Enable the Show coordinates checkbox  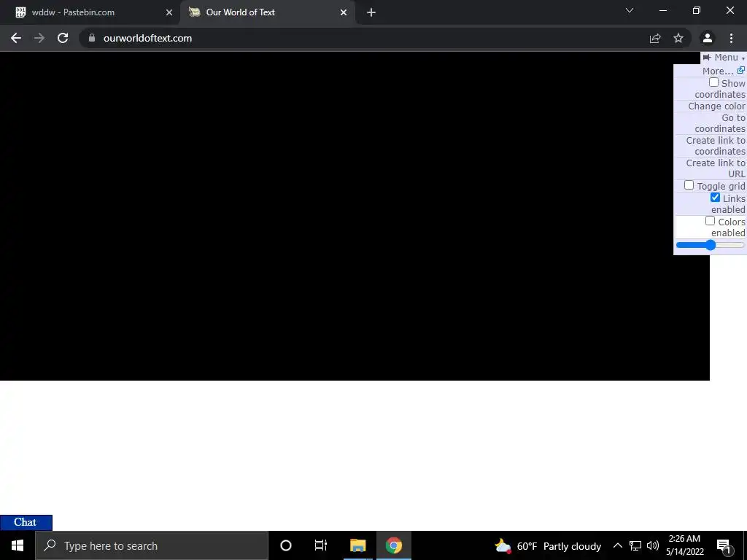click(x=713, y=82)
